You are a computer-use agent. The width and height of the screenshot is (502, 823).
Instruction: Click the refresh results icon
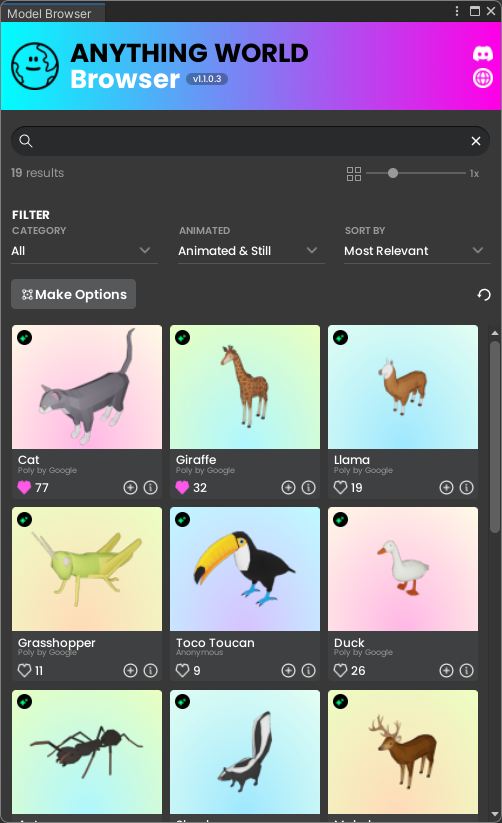click(484, 294)
